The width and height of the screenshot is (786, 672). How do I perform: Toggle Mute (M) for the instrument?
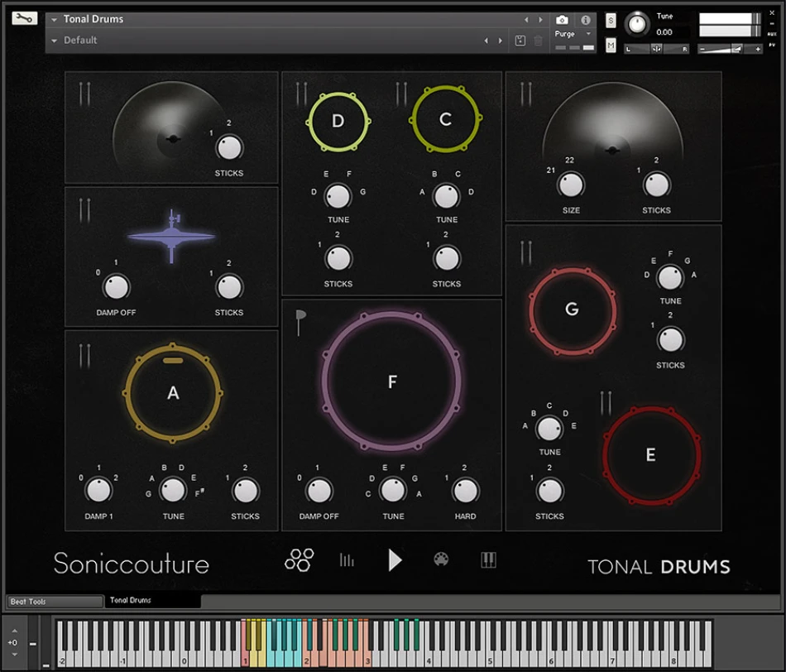[610, 46]
